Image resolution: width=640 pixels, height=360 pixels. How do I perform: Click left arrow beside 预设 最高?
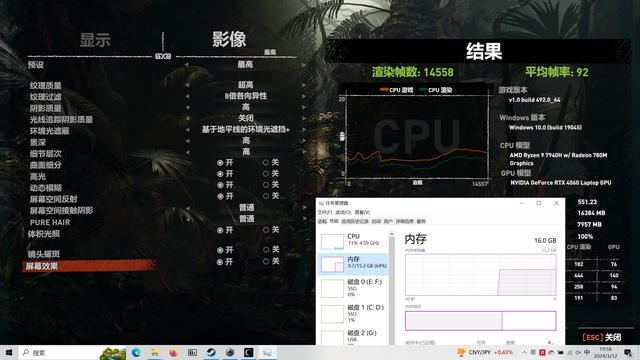tap(187, 64)
